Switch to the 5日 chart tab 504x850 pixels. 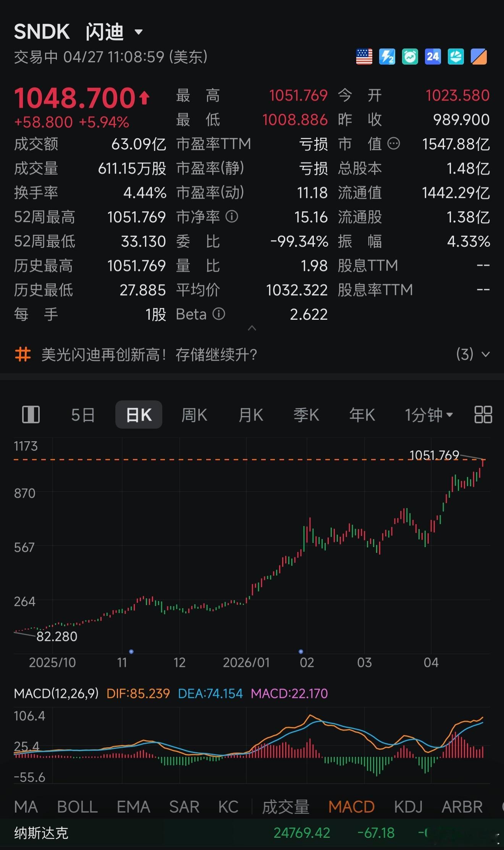click(83, 414)
